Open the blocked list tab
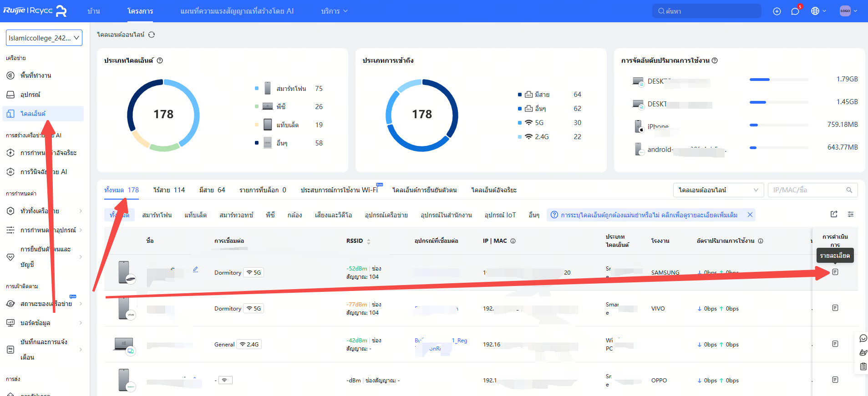This screenshot has width=868, height=396. [263, 190]
